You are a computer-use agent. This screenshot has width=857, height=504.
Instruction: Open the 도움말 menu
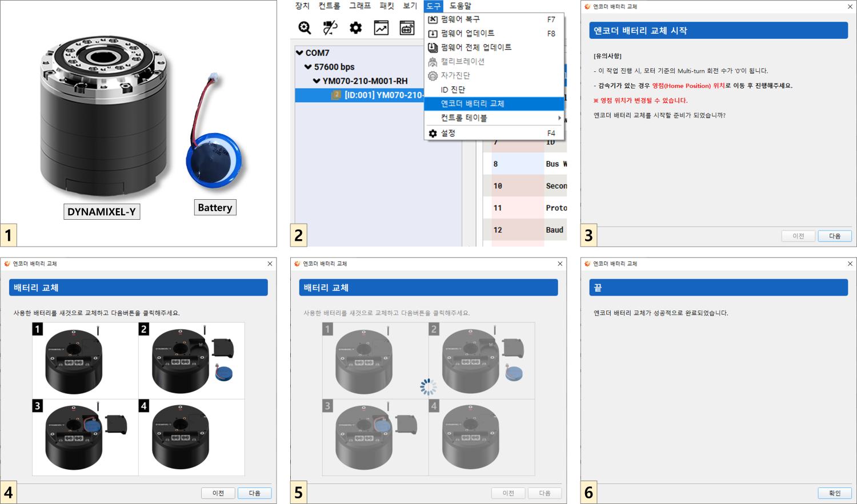pos(460,6)
